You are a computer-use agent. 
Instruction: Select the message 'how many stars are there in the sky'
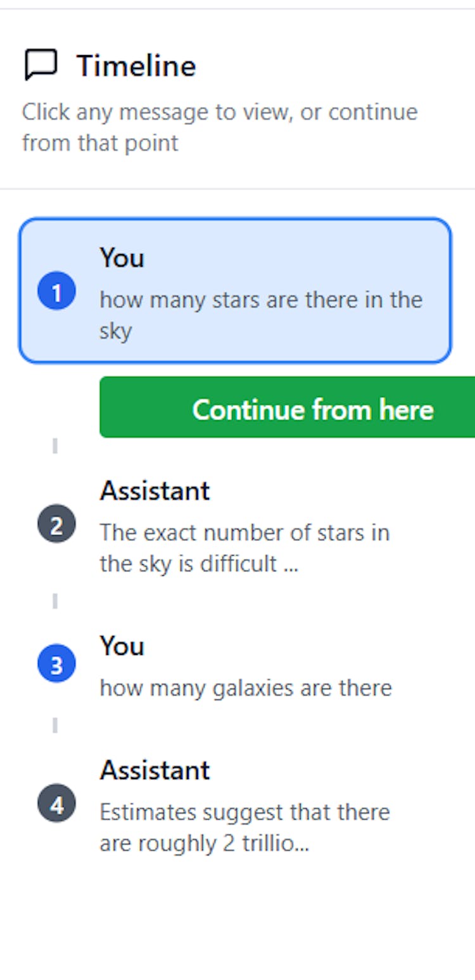click(x=260, y=315)
